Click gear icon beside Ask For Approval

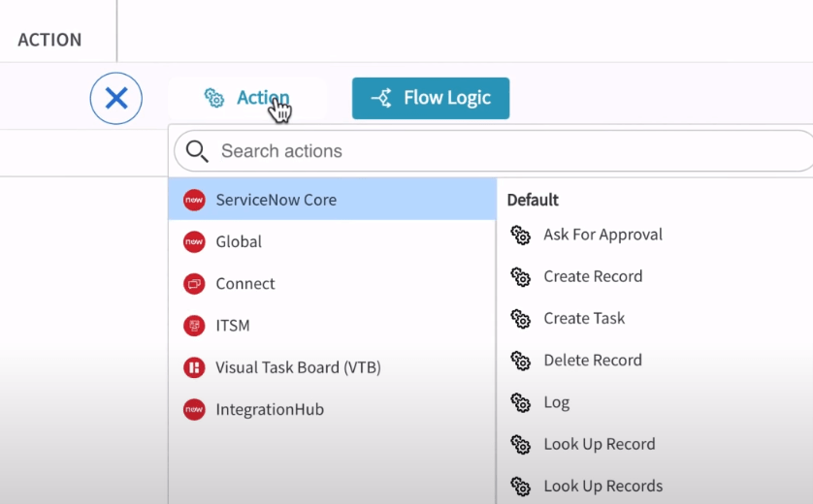click(x=521, y=236)
